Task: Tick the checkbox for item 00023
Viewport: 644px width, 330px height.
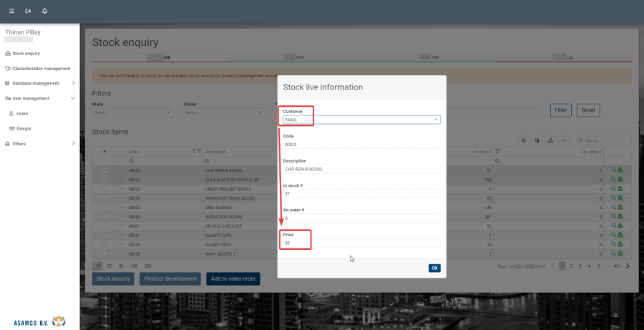Action: [105, 189]
